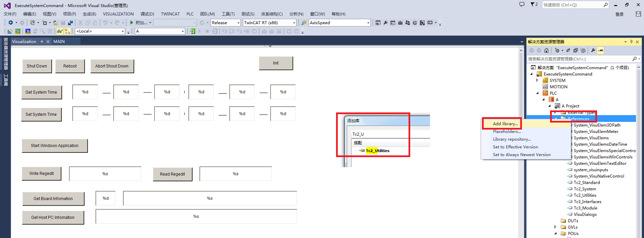Screen dimensions: 644x238
Task: Click the TwinCAT Config Mode blue icon
Action: [x=28, y=31]
